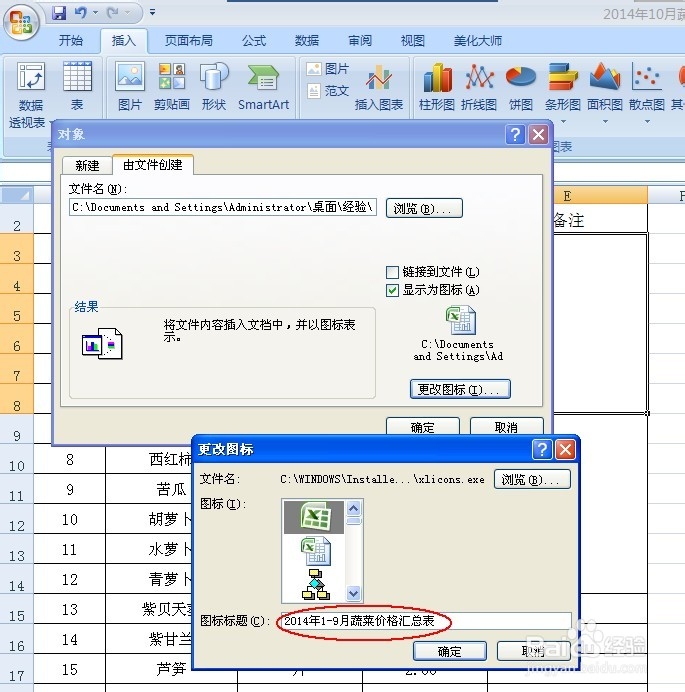Open help in the 更改图标 dialog
Screen dimensions: 685x692
click(x=542, y=450)
